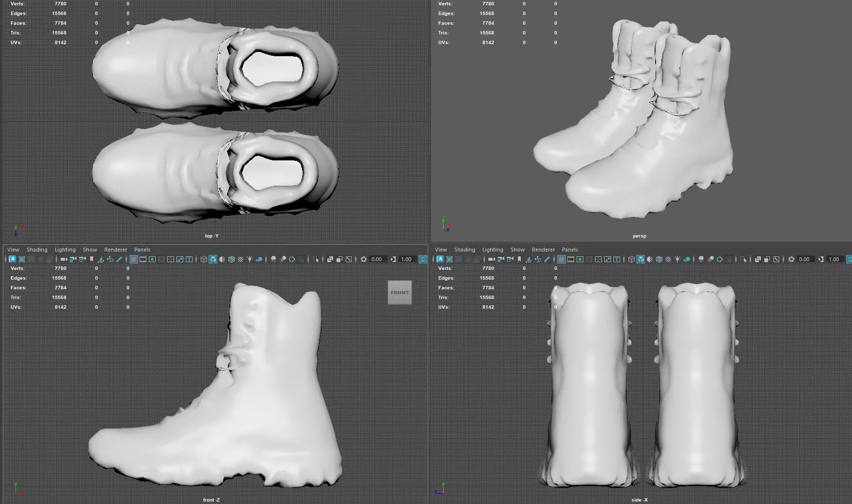Open Panels menu in front panel
852x504 pixels.
pyautogui.click(x=142, y=250)
